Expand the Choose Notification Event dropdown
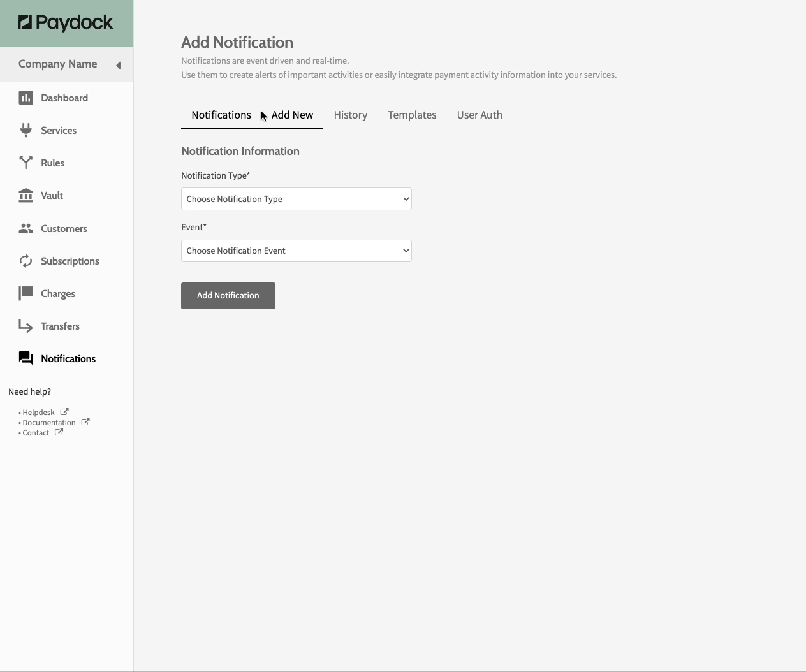Screen dimensions: 806x672 [296, 251]
